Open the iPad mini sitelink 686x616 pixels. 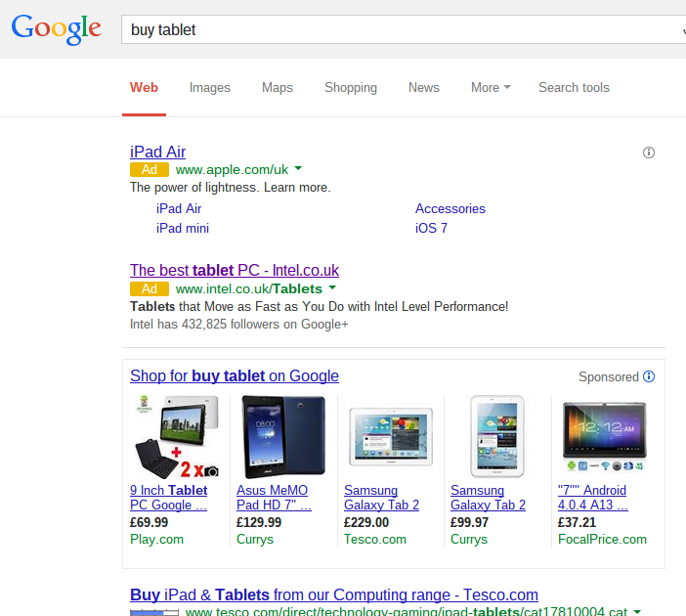coord(183,228)
